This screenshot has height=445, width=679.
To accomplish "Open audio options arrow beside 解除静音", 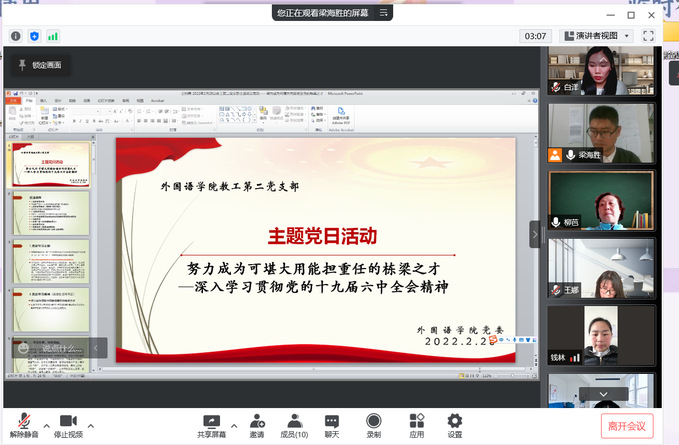I will (44, 420).
